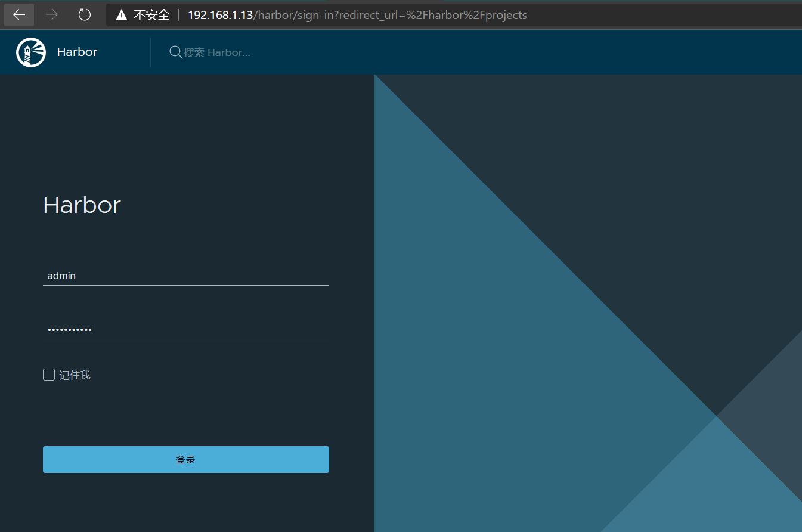
Task: Enable the 记住我 checkbox
Action: coord(49,375)
